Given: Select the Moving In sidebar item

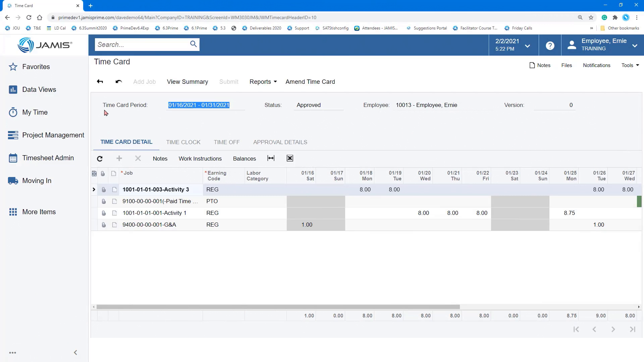Looking at the screenshot, I should [37, 180].
